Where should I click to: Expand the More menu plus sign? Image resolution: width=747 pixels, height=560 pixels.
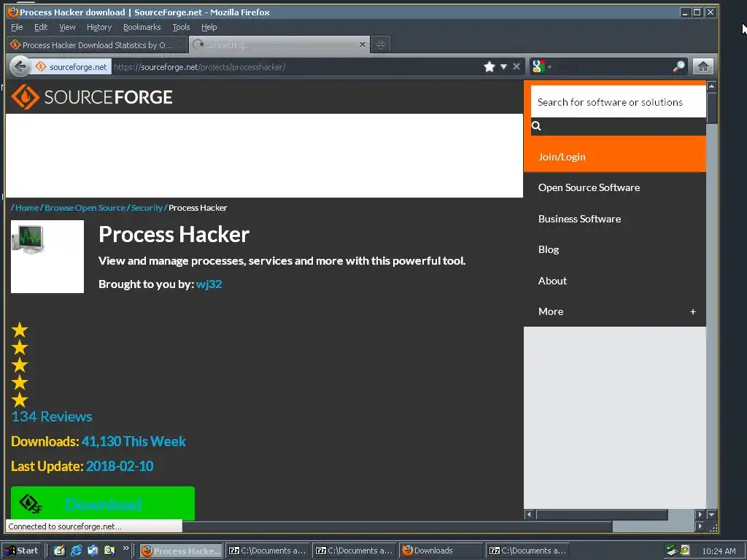tap(693, 311)
